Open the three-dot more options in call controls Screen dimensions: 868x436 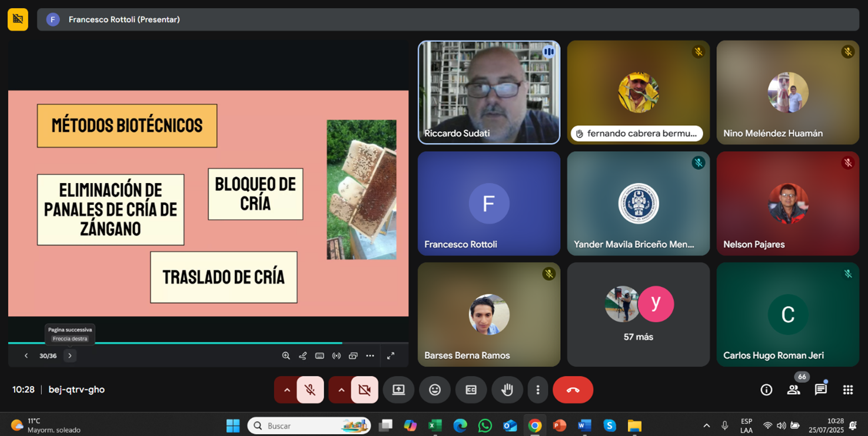(x=538, y=390)
